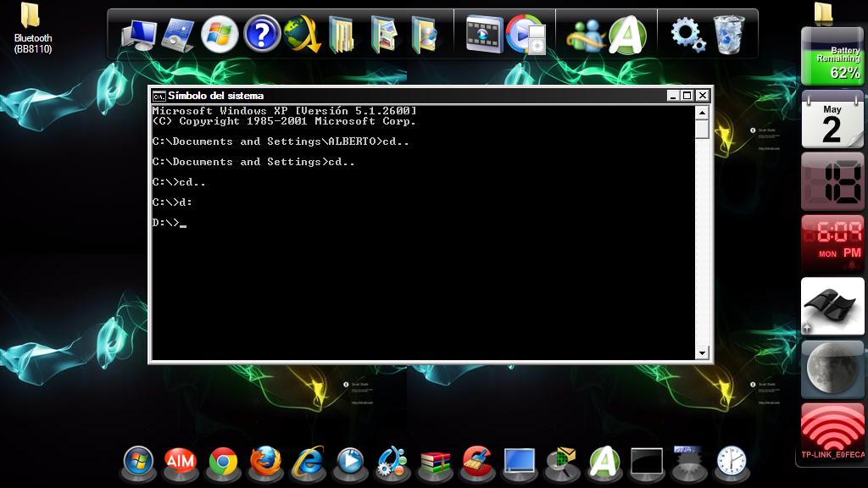Screen dimensions: 868x488
Task: Open the media player with iPod icon
Action: [x=526, y=34]
